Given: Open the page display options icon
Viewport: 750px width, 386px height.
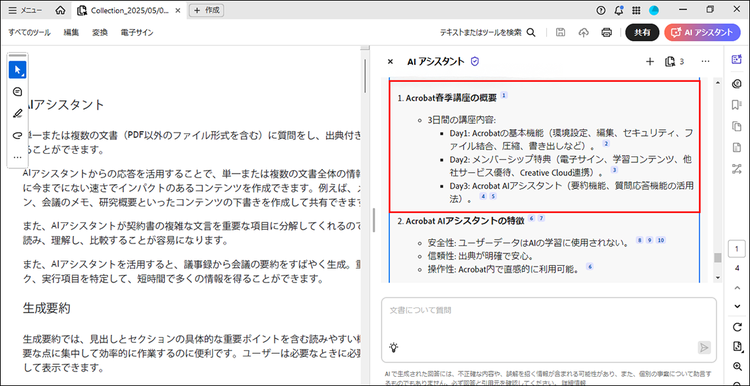Looking at the screenshot, I should pos(737,346).
